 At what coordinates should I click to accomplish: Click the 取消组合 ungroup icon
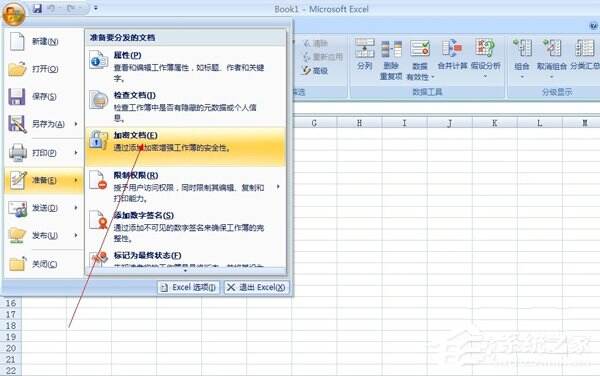(x=551, y=48)
